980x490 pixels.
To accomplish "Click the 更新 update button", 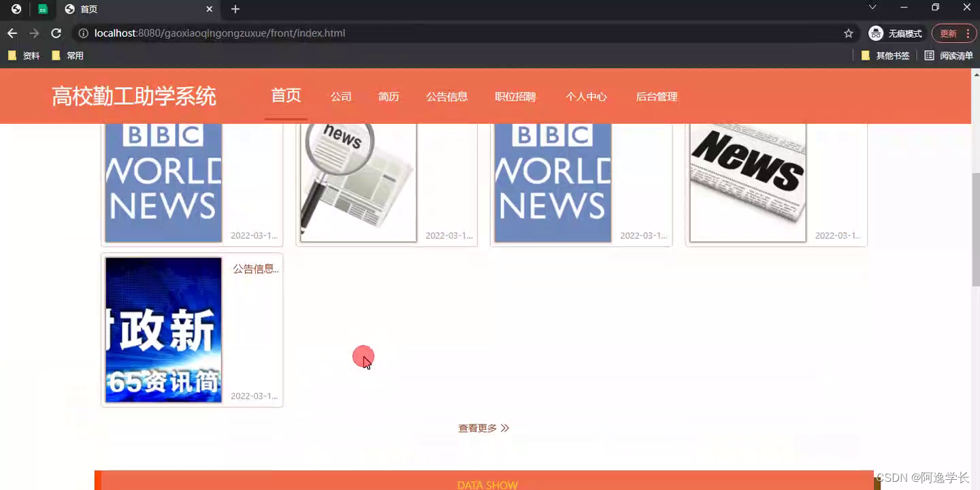I will (953, 33).
